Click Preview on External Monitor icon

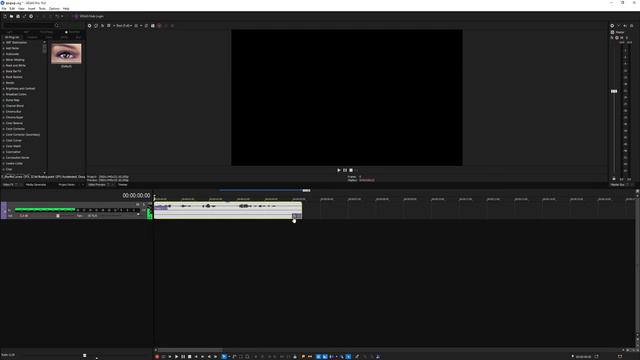tap(96, 26)
